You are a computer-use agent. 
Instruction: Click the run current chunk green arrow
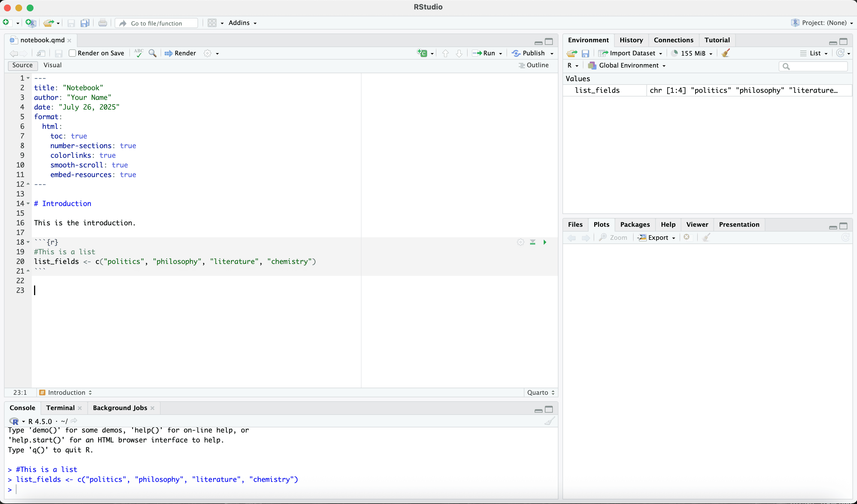point(545,242)
